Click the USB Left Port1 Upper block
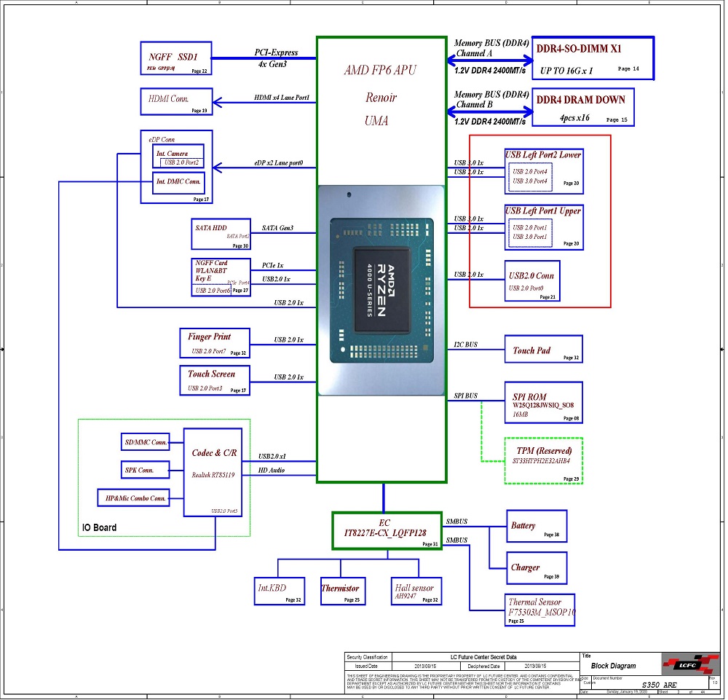 pos(544,227)
